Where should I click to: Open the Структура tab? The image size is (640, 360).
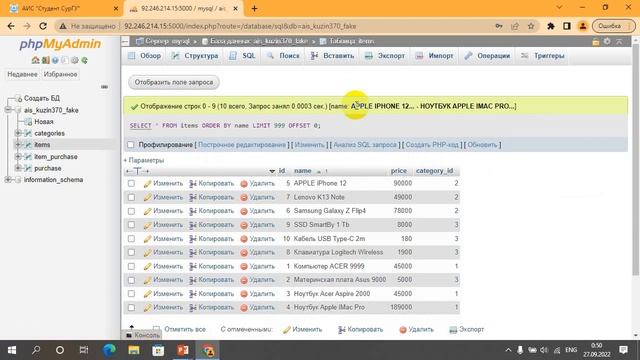point(195,56)
